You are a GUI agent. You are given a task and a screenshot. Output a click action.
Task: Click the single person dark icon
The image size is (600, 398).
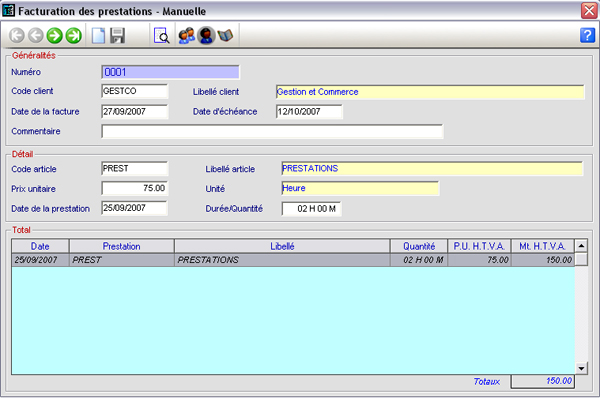pos(206,36)
